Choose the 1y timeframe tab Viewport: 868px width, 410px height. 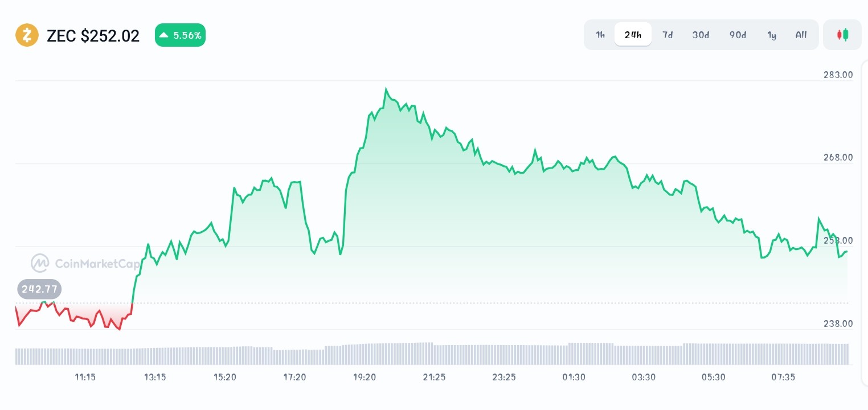point(772,35)
